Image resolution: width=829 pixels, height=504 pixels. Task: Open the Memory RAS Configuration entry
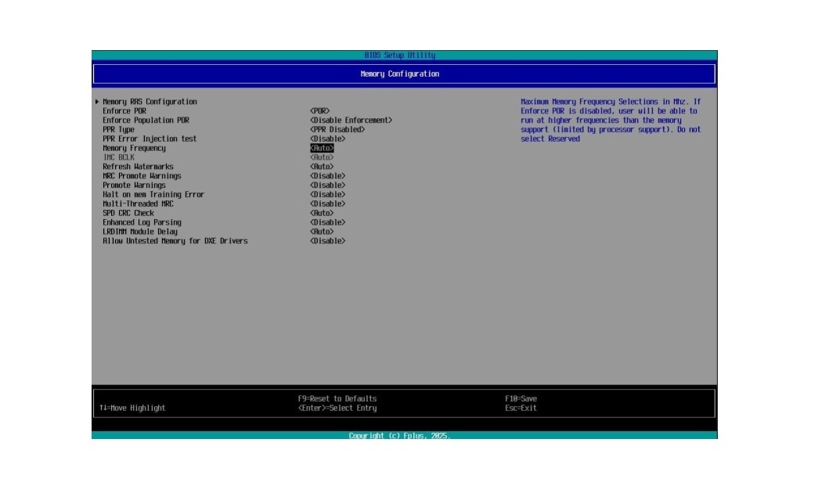pos(150,102)
